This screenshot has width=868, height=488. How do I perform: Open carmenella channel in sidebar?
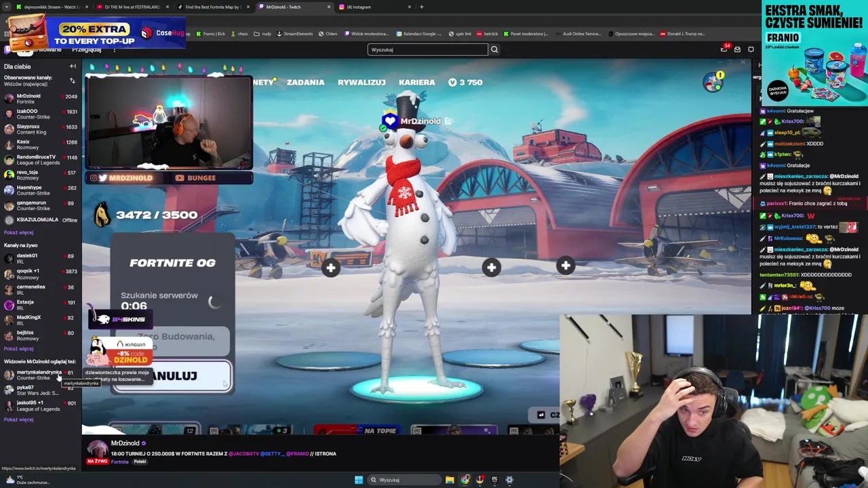[40, 289]
